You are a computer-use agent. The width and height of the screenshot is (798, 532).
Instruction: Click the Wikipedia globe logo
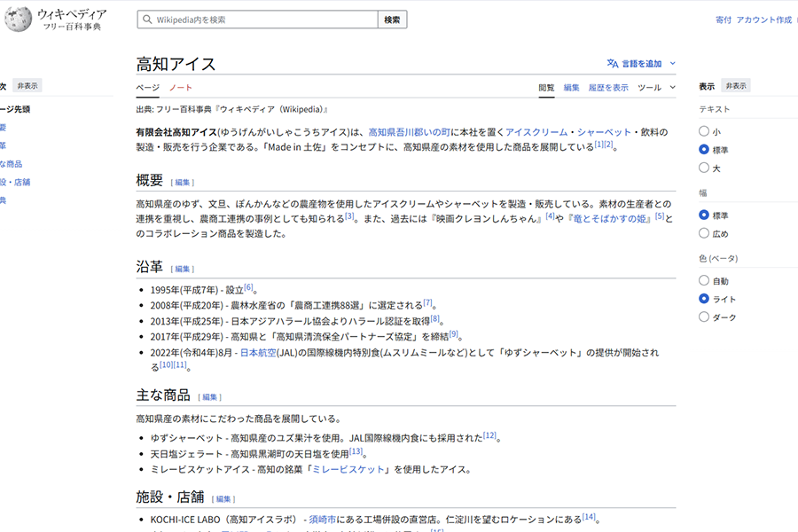(x=20, y=19)
